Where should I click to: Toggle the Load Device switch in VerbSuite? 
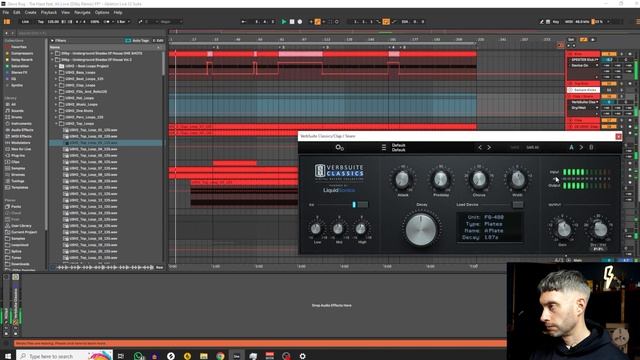518,204
